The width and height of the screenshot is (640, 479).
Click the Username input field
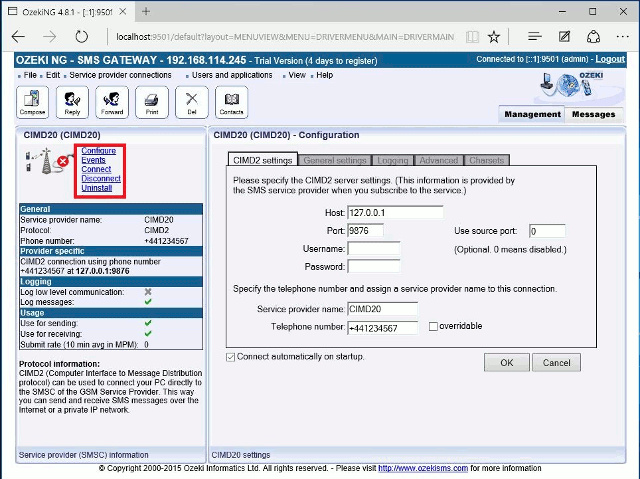click(373, 248)
